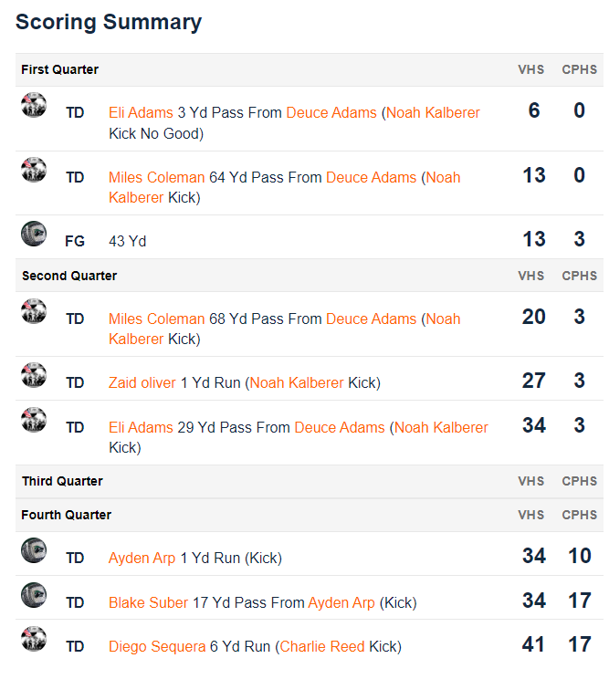Click VHS team logo on 6-0 touchdown row
Screen dimensions: 609x700
pyautogui.click(x=34, y=105)
